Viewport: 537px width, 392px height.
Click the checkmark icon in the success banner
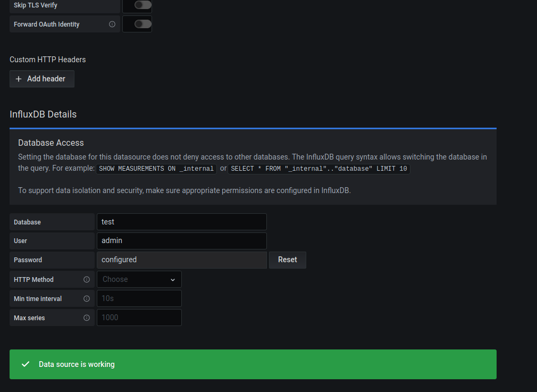coord(25,364)
